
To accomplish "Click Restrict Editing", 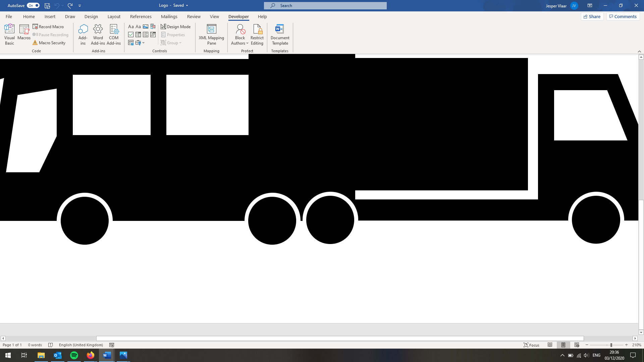I will pyautogui.click(x=257, y=35).
